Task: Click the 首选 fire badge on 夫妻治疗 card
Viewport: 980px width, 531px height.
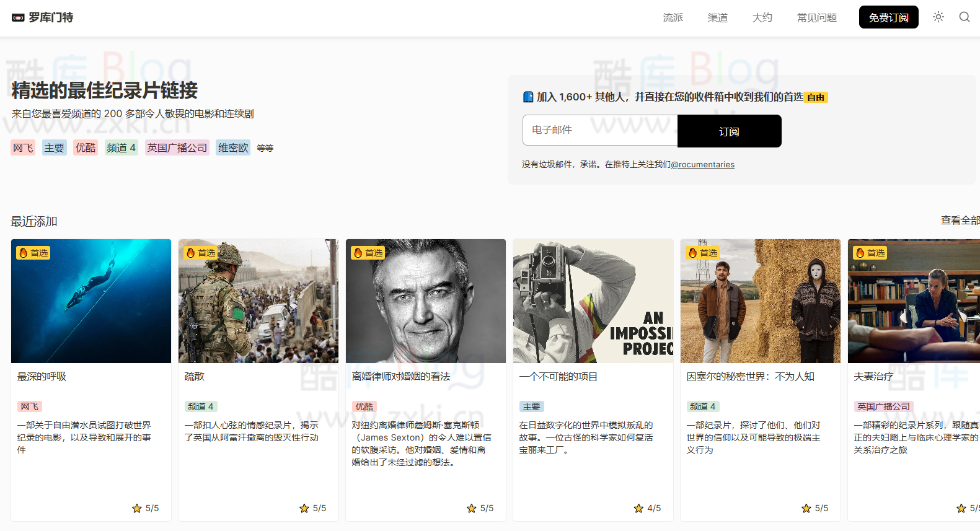Action: (870, 253)
